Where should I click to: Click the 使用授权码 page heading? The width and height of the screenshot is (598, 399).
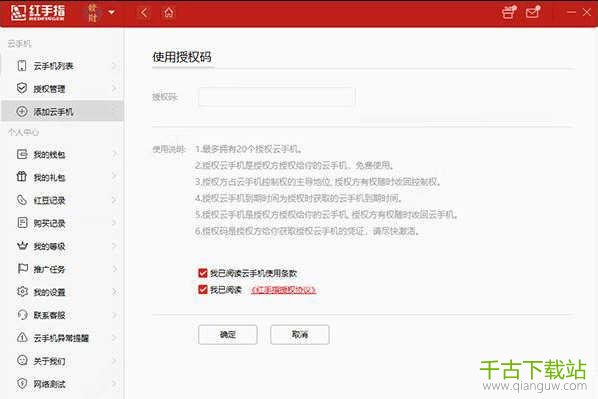click(182, 57)
